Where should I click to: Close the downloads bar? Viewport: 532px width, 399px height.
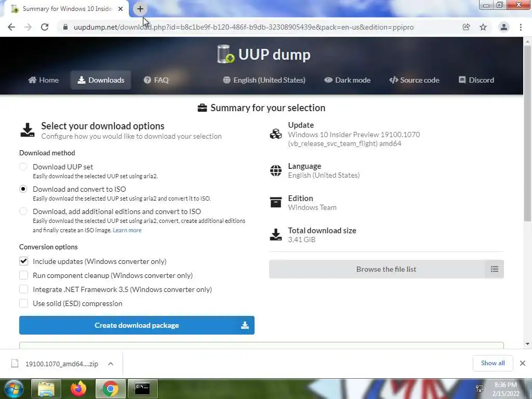coord(523,363)
